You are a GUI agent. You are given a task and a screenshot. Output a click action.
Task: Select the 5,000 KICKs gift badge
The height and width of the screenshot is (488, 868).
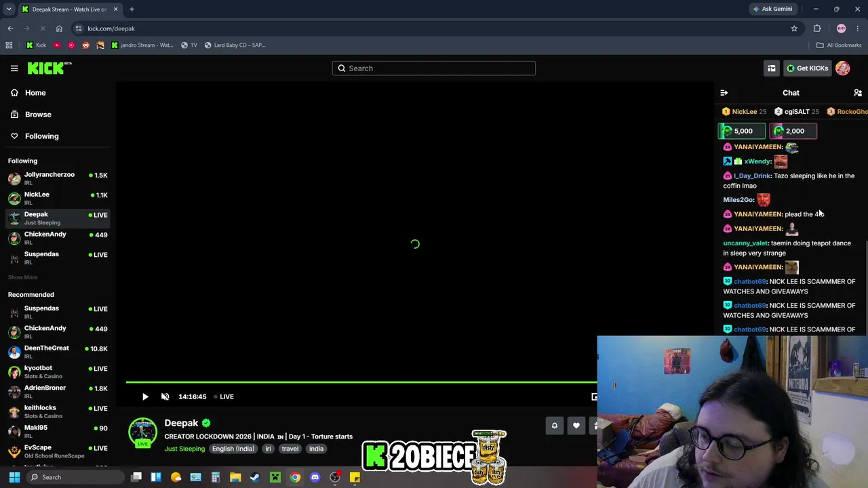point(742,131)
